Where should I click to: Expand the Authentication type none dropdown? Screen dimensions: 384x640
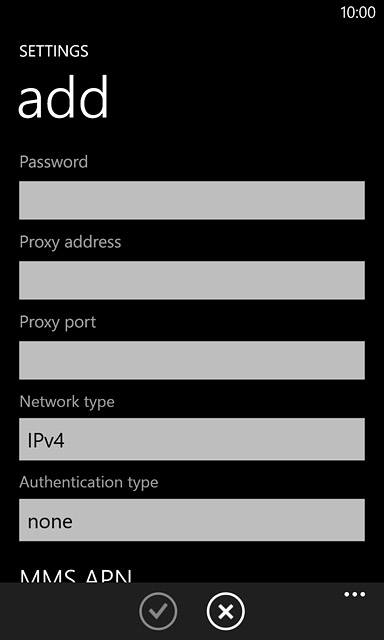[192, 520]
